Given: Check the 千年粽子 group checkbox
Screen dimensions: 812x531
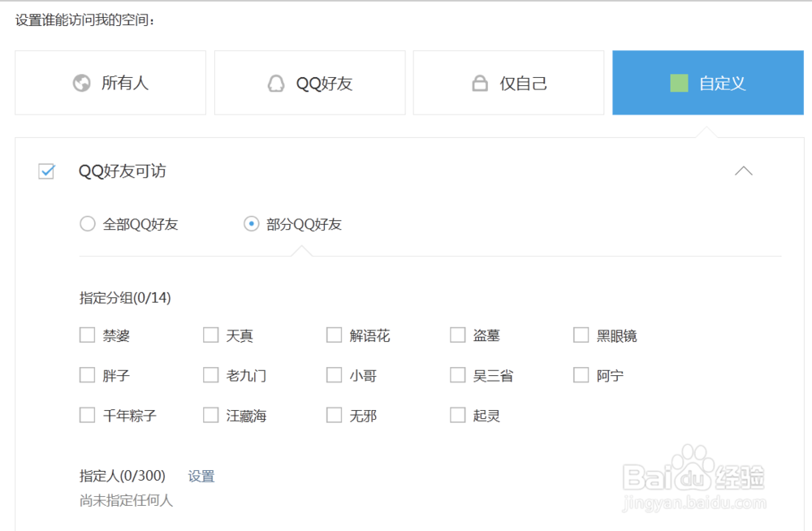Looking at the screenshot, I should coord(87,415).
